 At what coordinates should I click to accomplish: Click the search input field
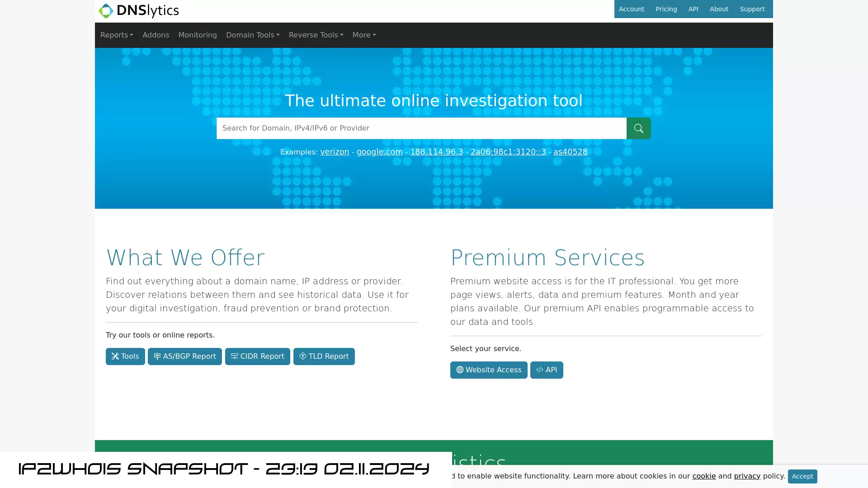click(x=421, y=128)
